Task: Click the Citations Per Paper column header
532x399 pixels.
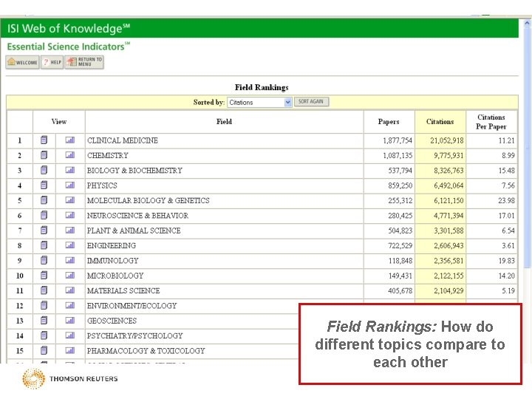Action: [x=491, y=122]
